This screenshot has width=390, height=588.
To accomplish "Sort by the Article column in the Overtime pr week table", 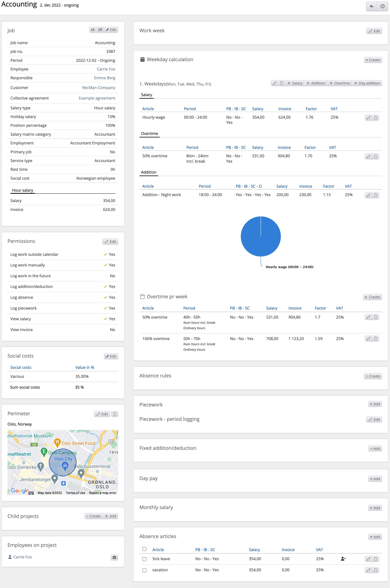I will point(148,308).
